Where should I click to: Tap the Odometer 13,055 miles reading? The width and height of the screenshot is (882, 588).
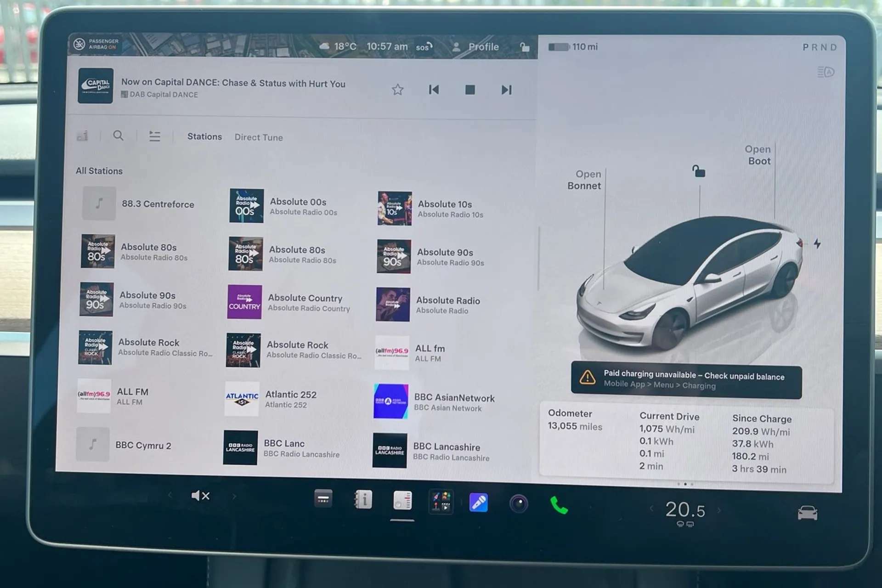tap(575, 419)
